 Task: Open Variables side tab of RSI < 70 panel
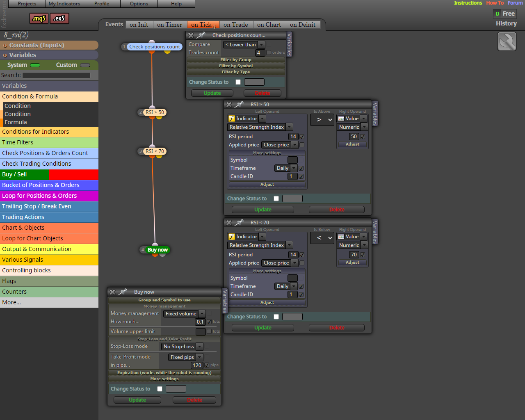tap(375, 232)
